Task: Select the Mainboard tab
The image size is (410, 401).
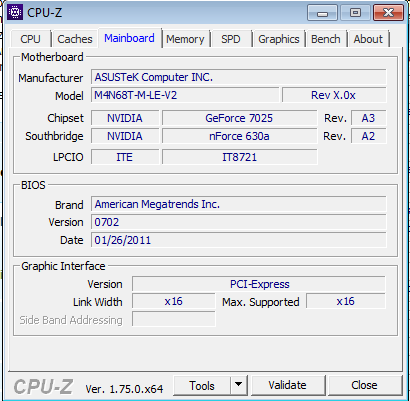Action: (129, 38)
